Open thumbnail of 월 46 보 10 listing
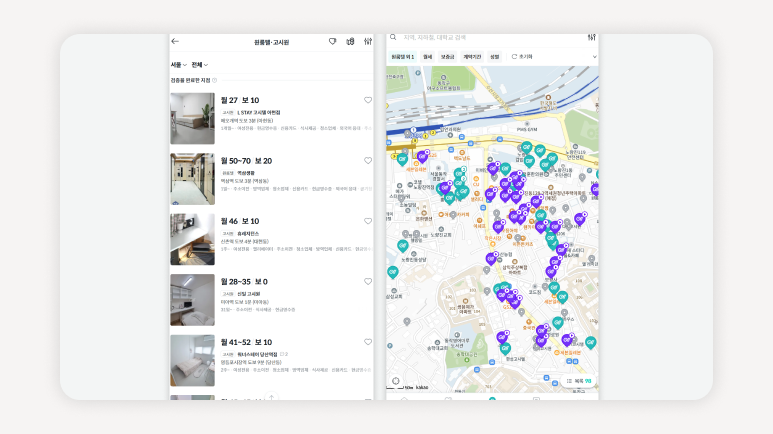Screen dimensions: 773x434 click(192, 239)
